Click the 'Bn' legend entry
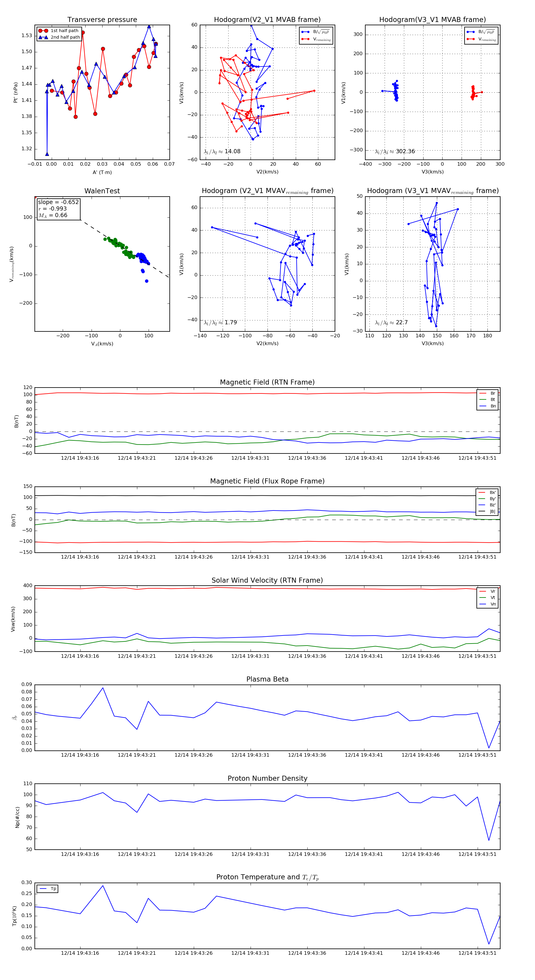 click(x=488, y=406)
